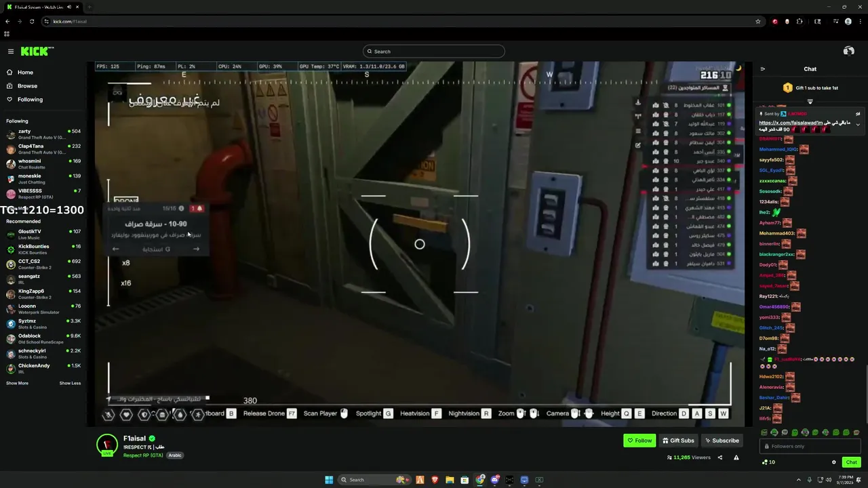Open Browse in sidebar
868x488 pixels.
22,86
